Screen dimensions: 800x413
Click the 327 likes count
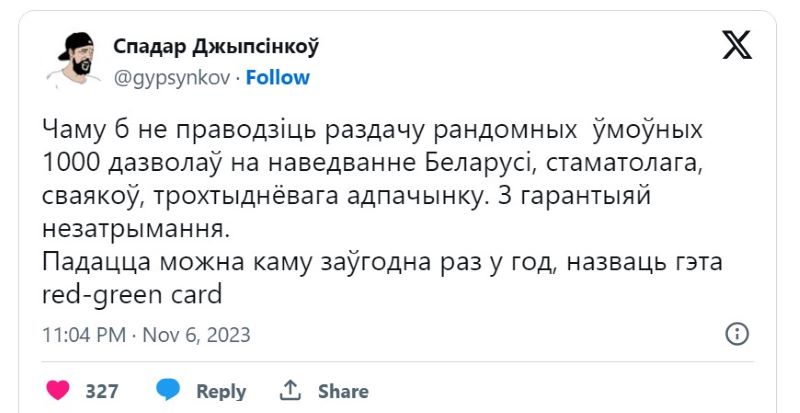[102, 391]
